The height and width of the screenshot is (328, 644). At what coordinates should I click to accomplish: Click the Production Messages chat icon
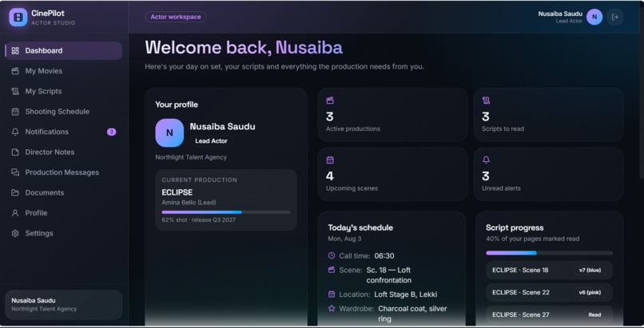tap(15, 172)
